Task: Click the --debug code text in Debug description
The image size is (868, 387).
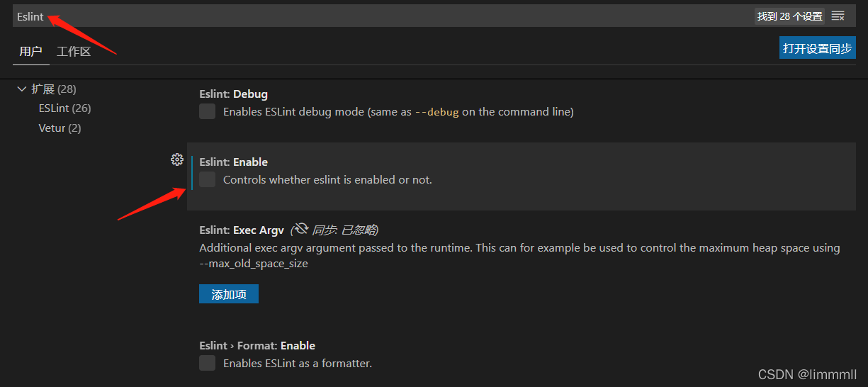Action: point(436,112)
